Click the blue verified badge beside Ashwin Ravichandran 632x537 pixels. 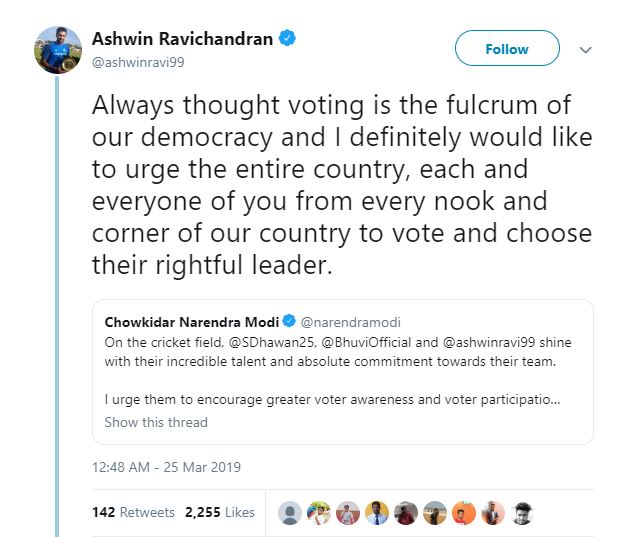coord(288,39)
